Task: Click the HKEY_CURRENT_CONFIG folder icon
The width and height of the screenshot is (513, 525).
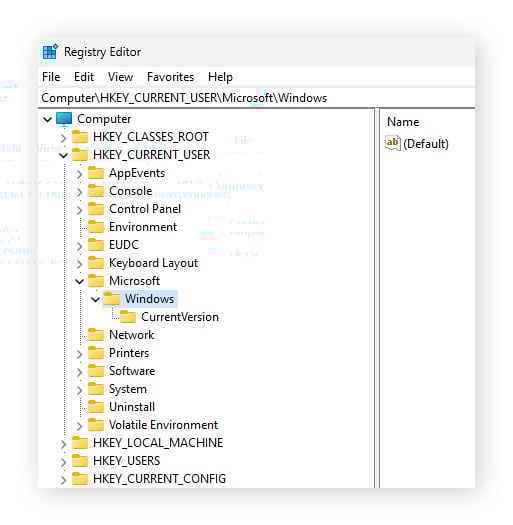Action: [x=80, y=479]
